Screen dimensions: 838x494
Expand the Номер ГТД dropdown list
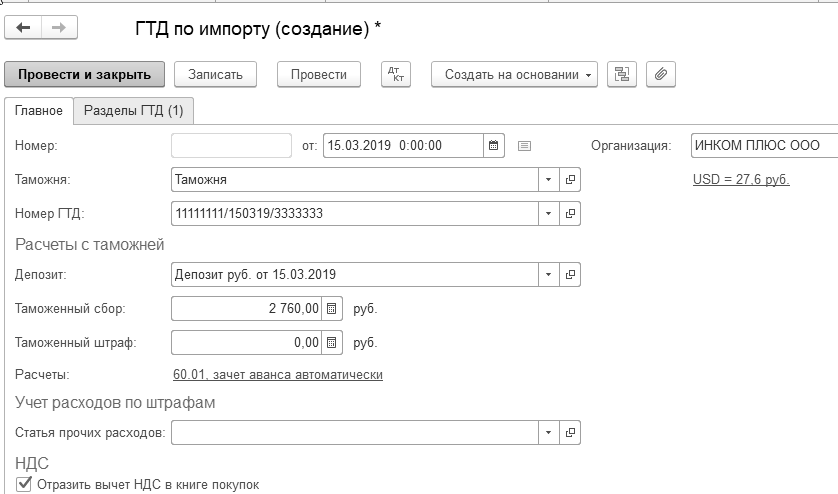click(548, 214)
